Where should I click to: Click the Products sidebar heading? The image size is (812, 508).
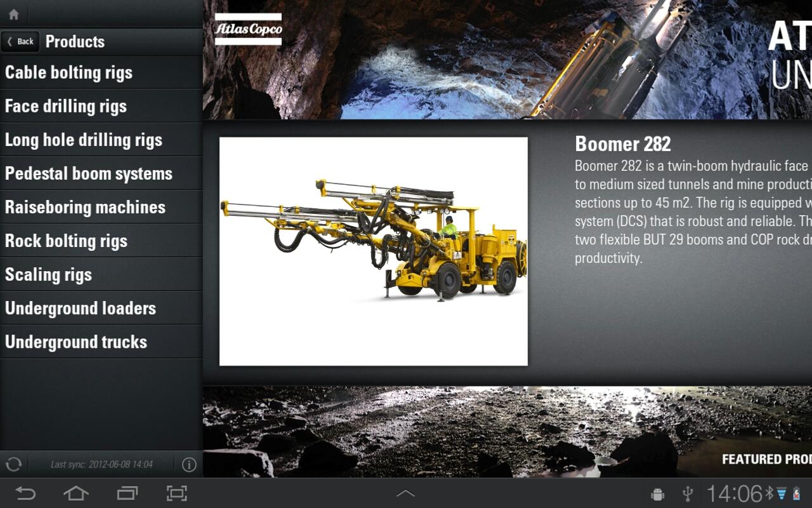pos(75,42)
